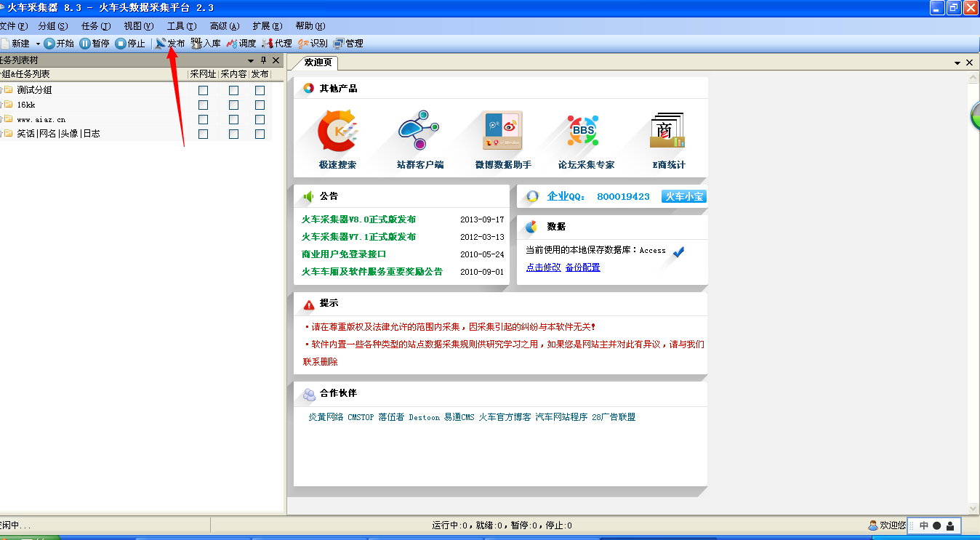Open the task list panel dropdown arrow
Image resolution: width=980 pixels, height=540 pixels.
point(251,60)
